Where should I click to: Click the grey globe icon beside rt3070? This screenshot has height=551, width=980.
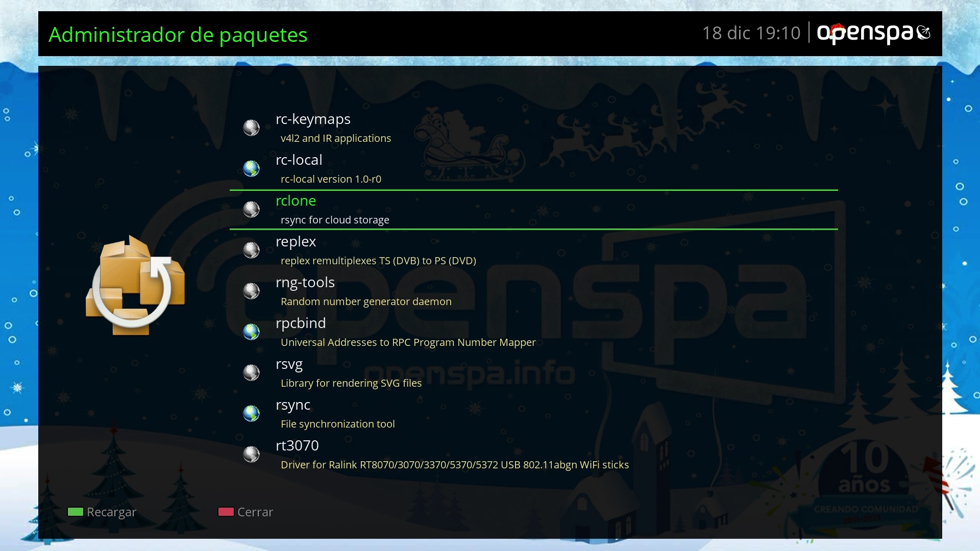(251, 454)
